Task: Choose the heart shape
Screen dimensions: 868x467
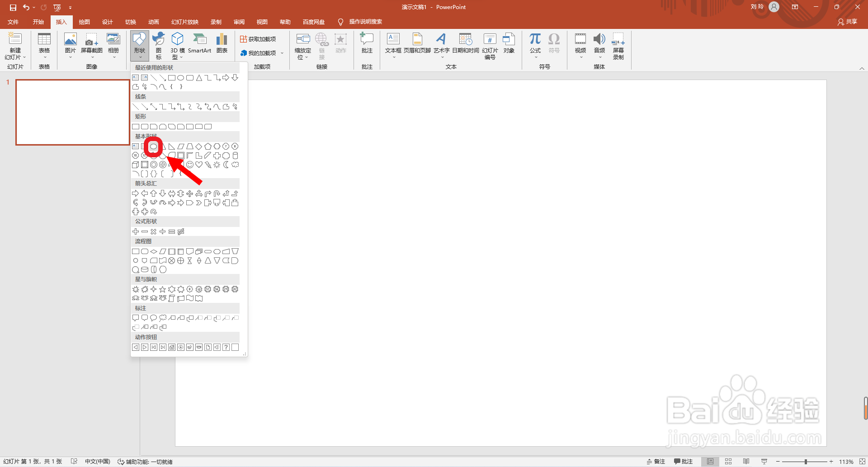Action: [x=199, y=165]
